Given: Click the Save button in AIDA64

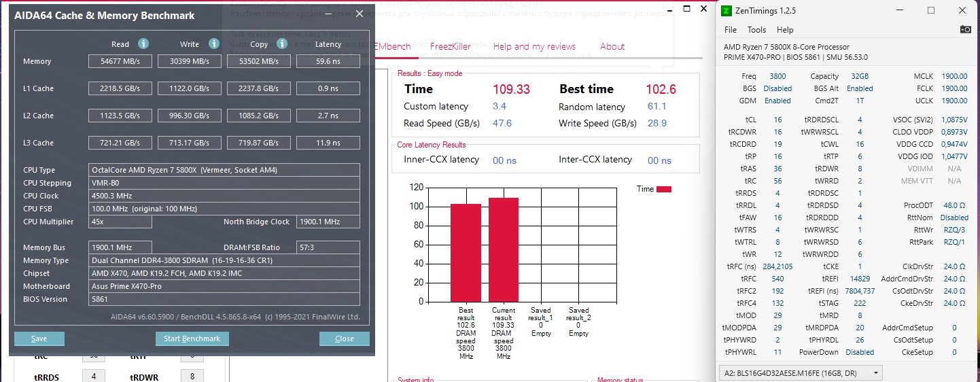Looking at the screenshot, I should pyautogui.click(x=39, y=338).
